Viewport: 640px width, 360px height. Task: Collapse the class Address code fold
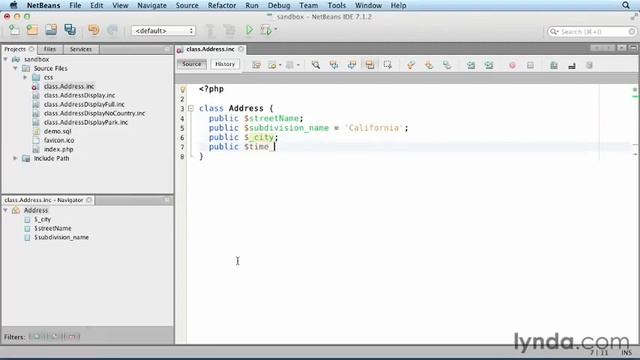[191, 108]
